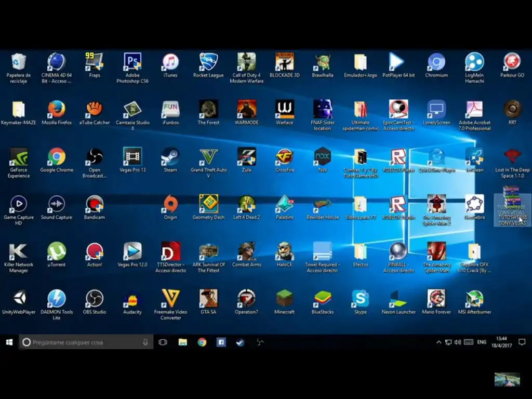Open File Explorer from the taskbar
532x399 pixels.
pos(182,342)
